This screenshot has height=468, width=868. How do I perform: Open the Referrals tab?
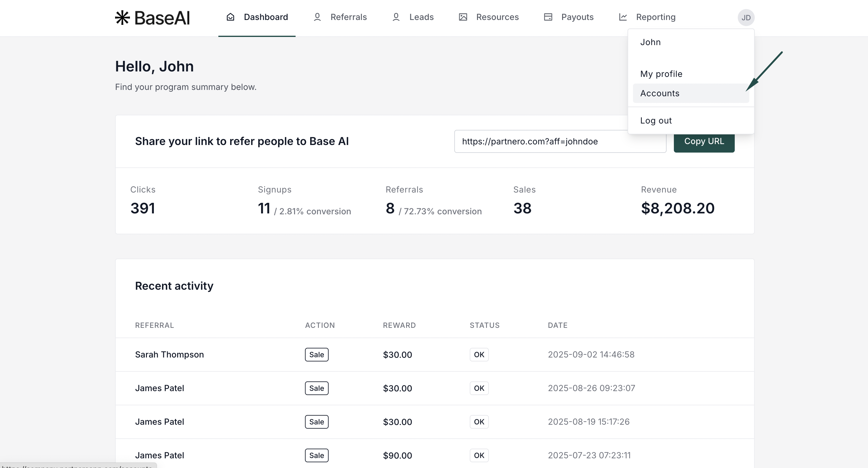[348, 17]
